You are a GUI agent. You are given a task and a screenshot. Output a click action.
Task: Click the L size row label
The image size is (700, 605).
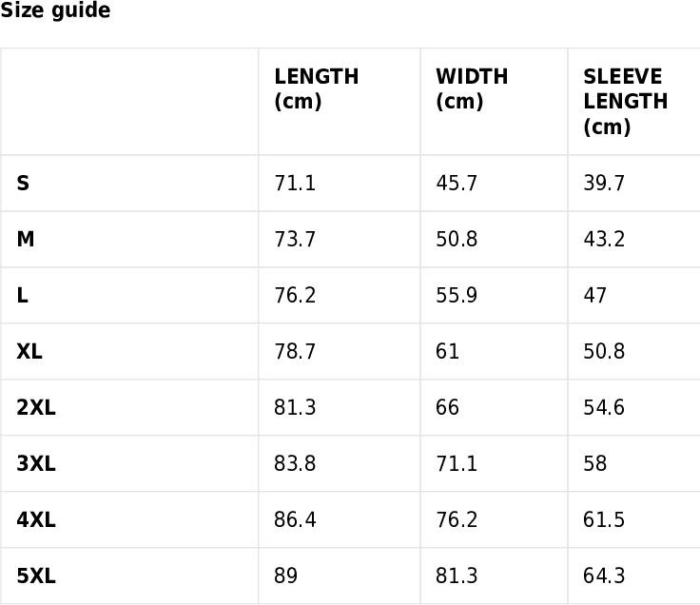[x=22, y=295]
